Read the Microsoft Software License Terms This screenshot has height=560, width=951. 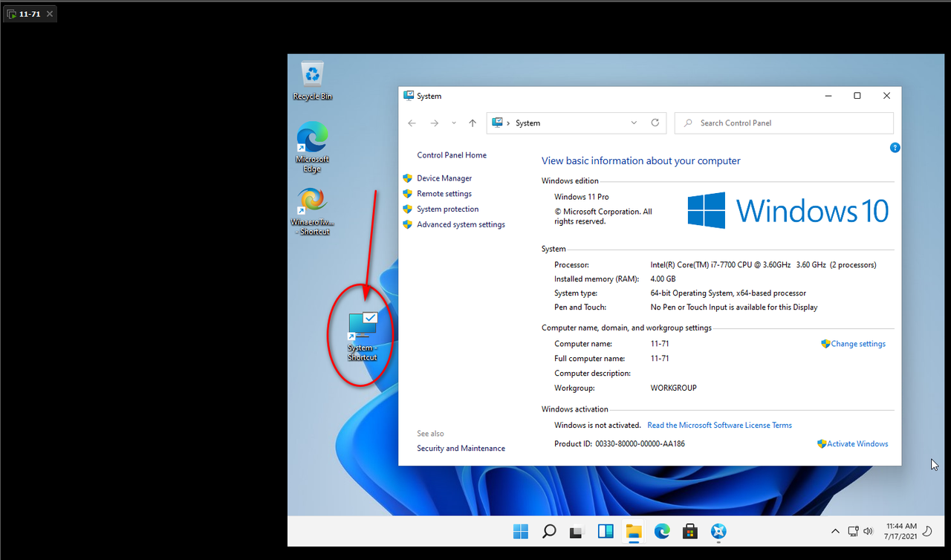pyautogui.click(x=719, y=426)
